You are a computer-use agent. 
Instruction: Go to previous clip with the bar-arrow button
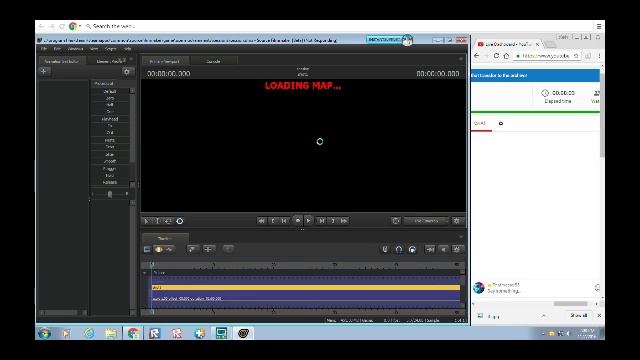(284, 221)
